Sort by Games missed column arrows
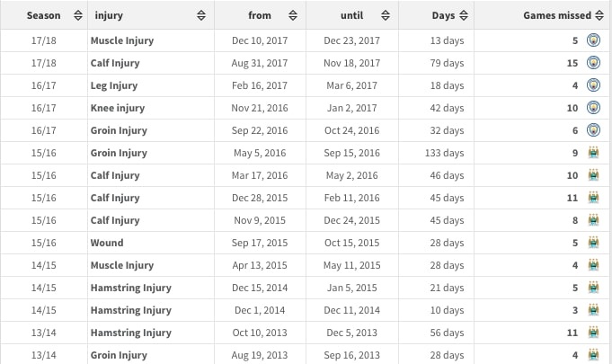612x364 pixels. (x=598, y=15)
